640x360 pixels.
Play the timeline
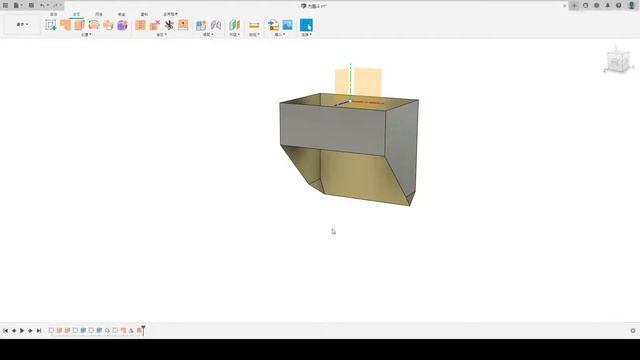point(22,331)
